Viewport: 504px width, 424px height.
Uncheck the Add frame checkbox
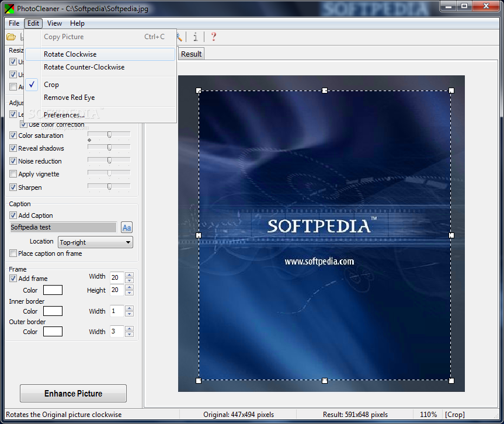pyautogui.click(x=13, y=279)
